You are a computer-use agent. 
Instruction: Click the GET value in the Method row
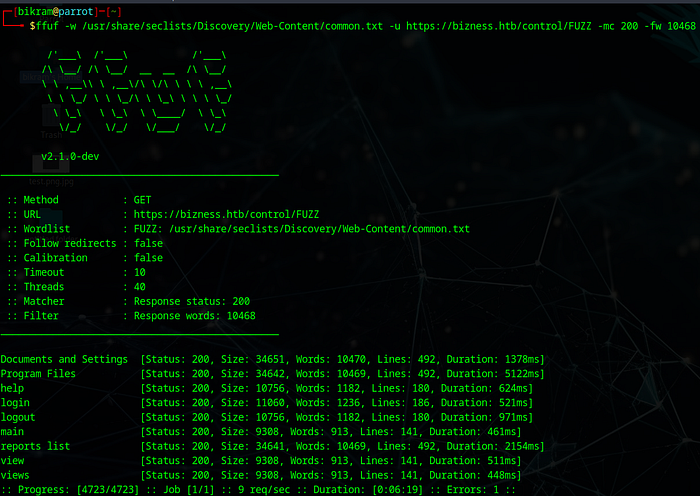[142, 200]
